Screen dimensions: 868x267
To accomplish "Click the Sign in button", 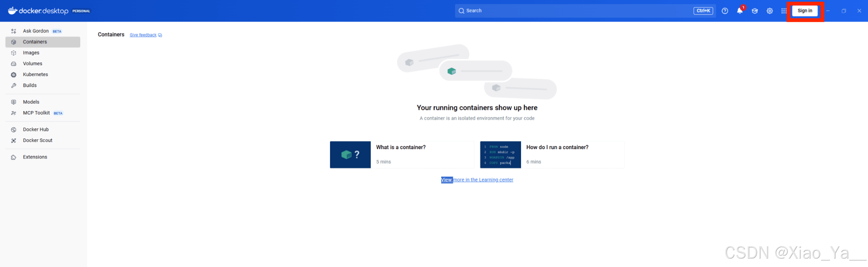I will click(805, 11).
